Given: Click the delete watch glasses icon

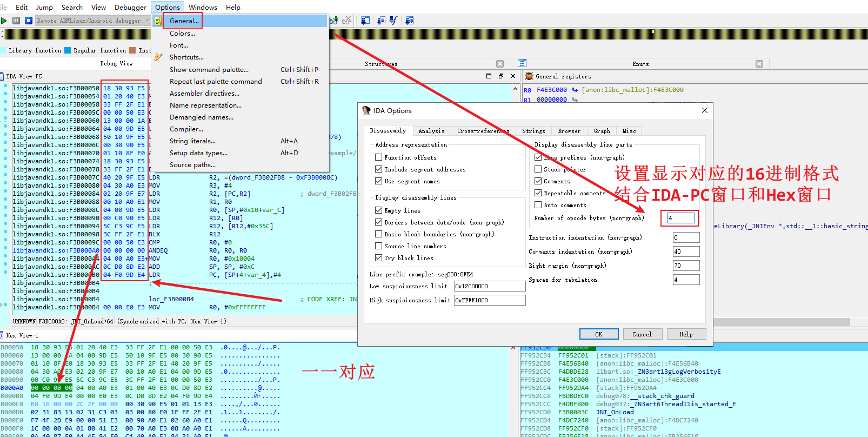Looking at the screenshot, I should (346, 21).
